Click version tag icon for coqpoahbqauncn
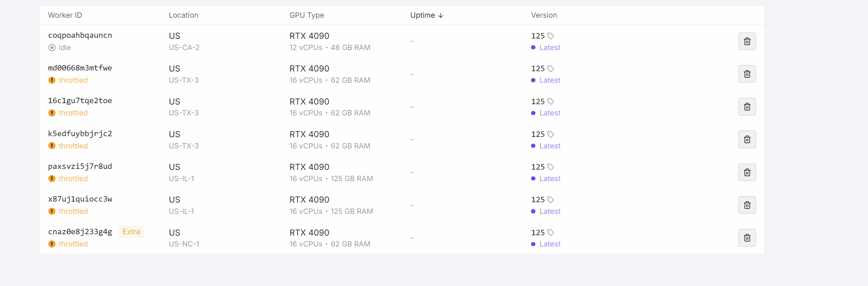Screen dimensions: 868x286 pyautogui.click(x=550, y=36)
